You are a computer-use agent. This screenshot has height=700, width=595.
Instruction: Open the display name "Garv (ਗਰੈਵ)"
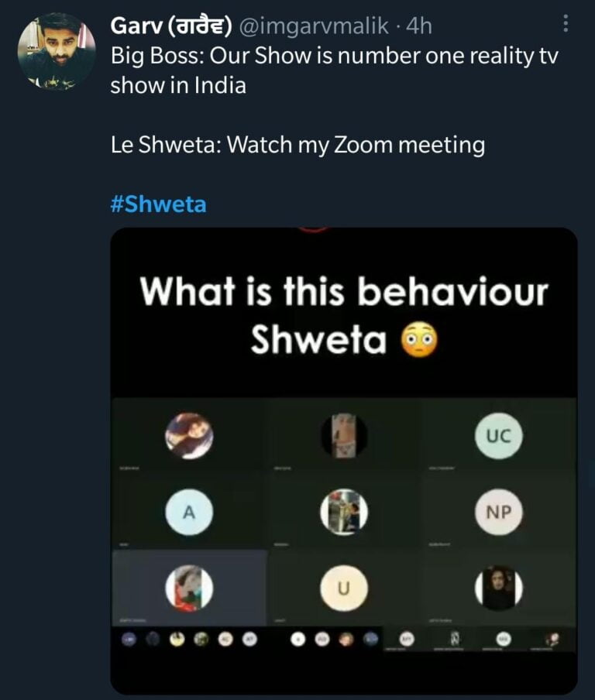pyautogui.click(x=172, y=26)
